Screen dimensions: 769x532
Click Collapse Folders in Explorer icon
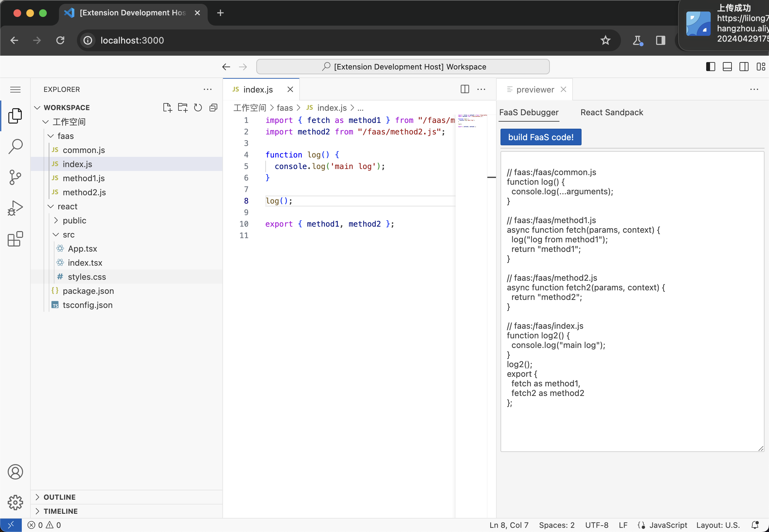pyautogui.click(x=213, y=107)
